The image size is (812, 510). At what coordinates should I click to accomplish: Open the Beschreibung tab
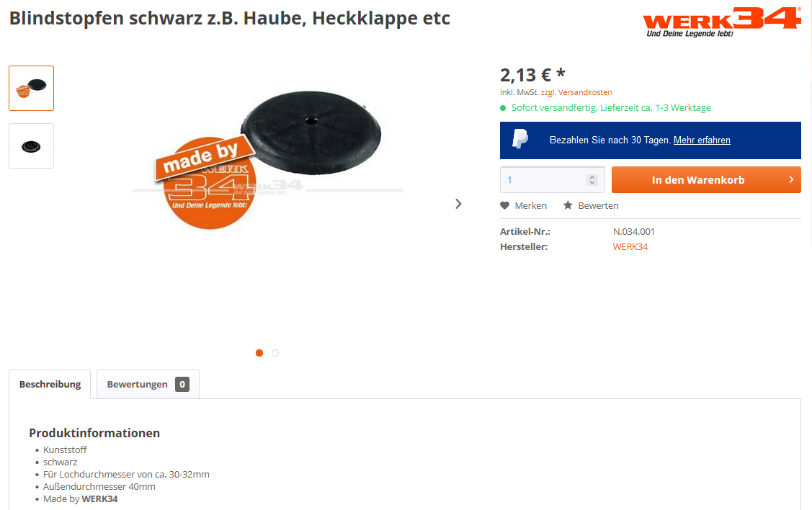[x=50, y=384]
